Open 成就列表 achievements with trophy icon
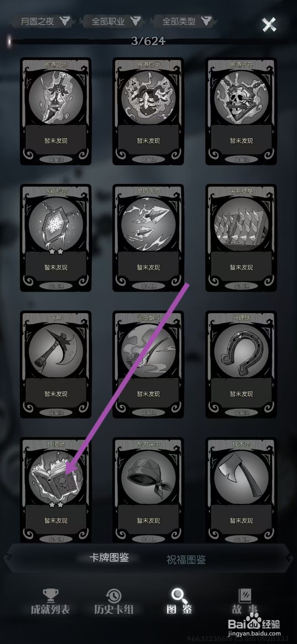The width and height of the screenshot is (297, 644). click(50, 602)
